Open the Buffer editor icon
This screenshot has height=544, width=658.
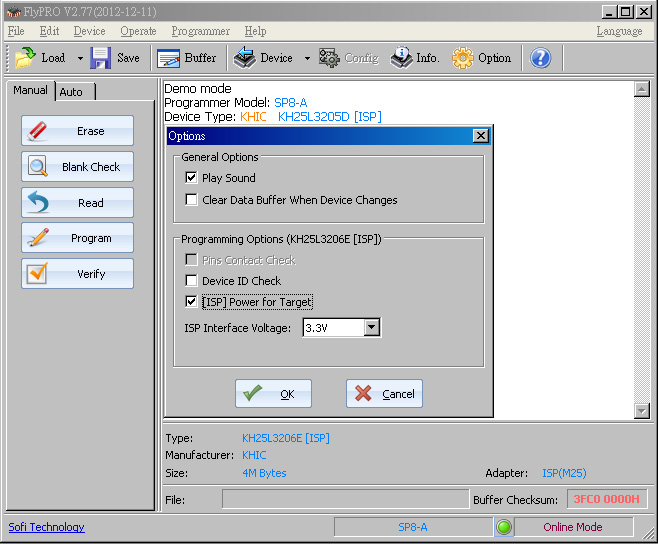pyautogui.click(x=168, y=58)
